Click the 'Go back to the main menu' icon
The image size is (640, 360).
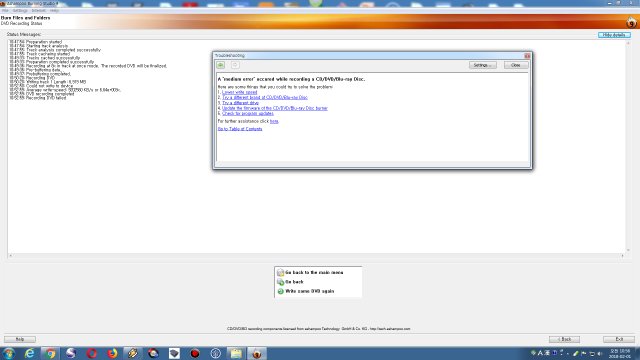[x=280, y=273]
